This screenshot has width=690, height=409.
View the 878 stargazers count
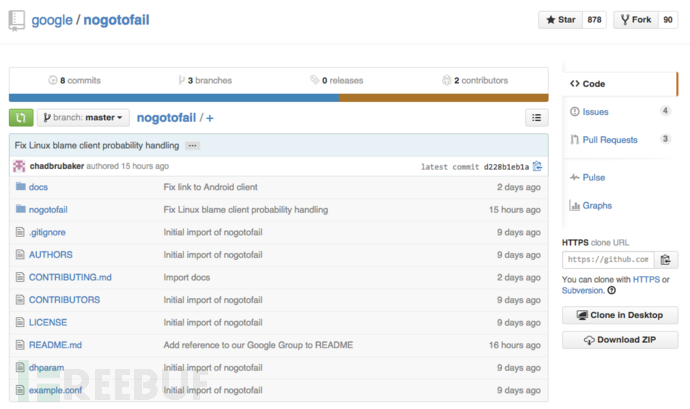(594, 20)
